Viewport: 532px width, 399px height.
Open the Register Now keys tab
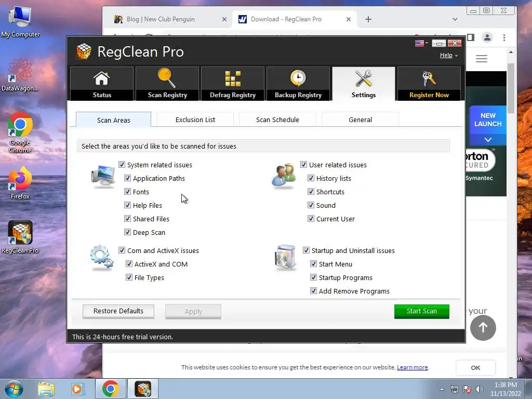click(429, 84)
